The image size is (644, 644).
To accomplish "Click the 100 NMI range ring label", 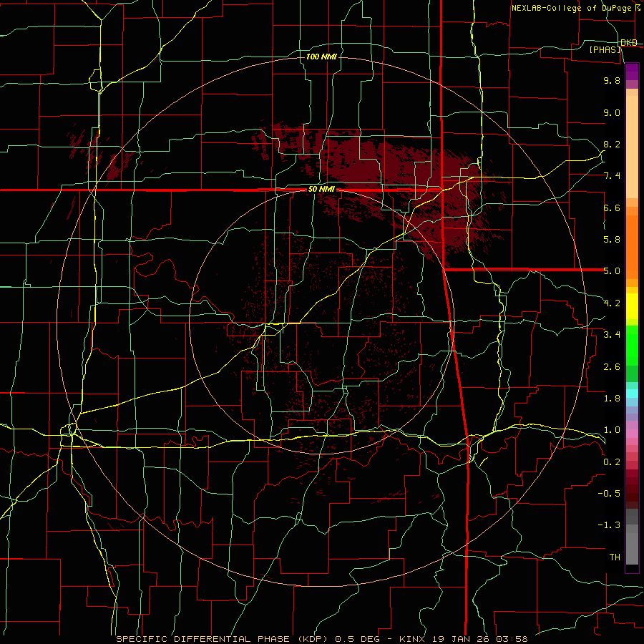I will pyautogui.click(x=321, y=57).
